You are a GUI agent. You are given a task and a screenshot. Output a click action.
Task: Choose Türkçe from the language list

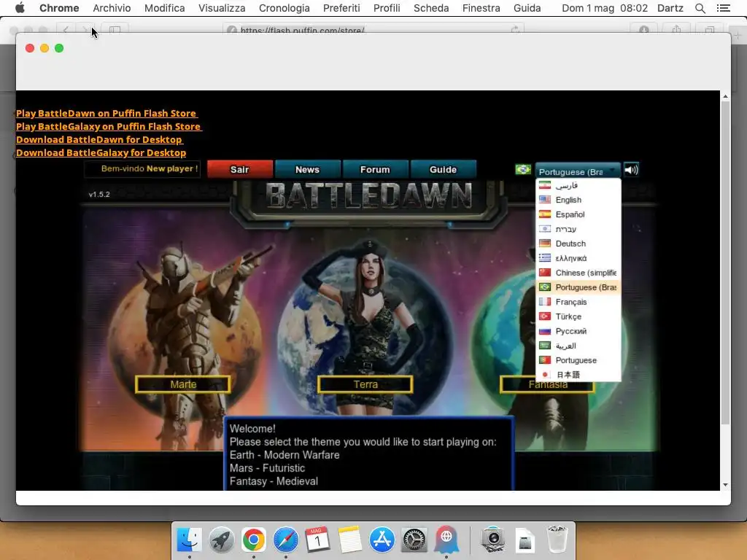[x=578, y=316]
